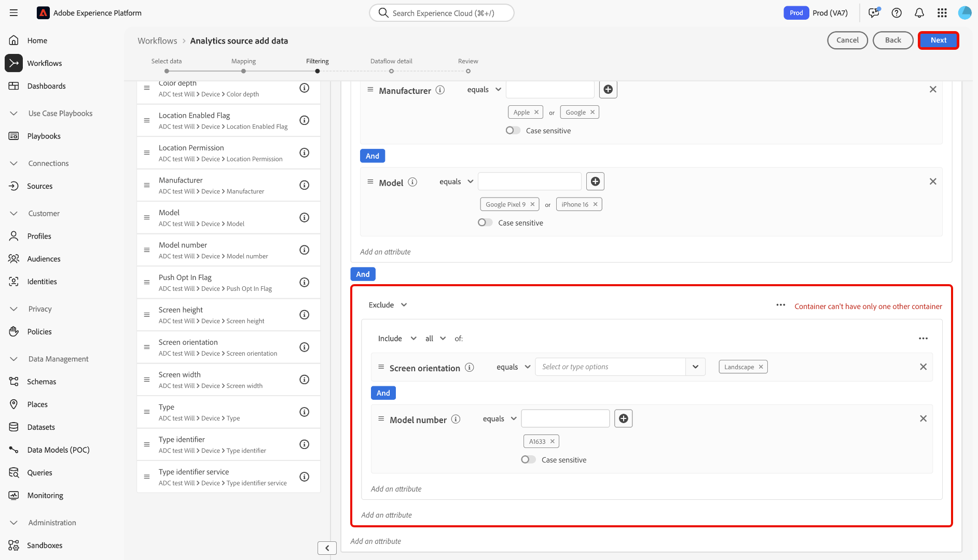Click the Back button
The width and height of the screenshot is (978, 560).
(893, 40)
